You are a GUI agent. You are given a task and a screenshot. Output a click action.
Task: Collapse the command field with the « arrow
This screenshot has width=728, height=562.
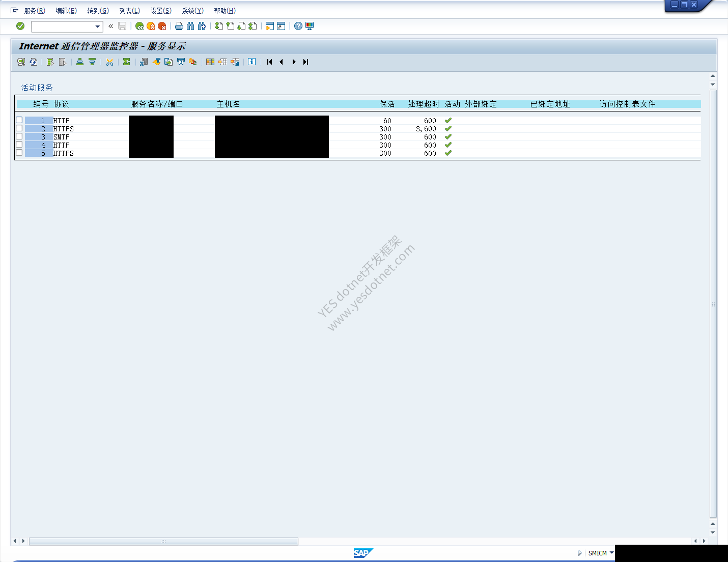(111, 26)
